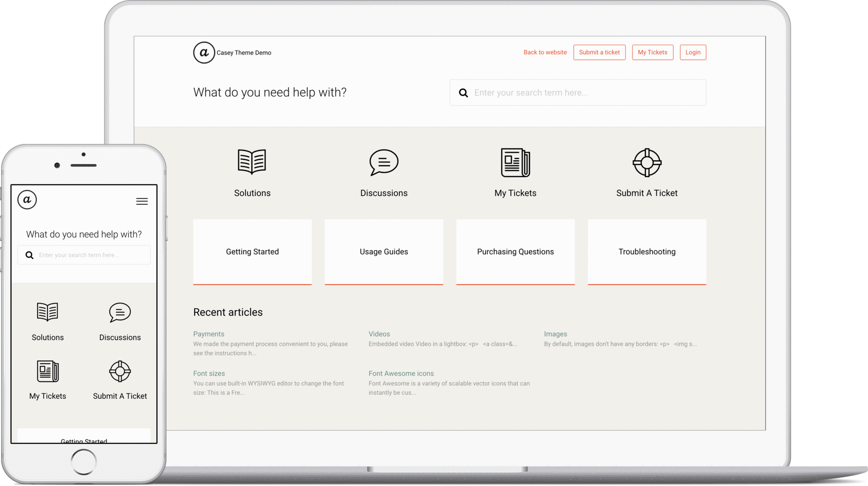This screenshot has height=486, width=868.
Task: Click the My Tickets newspaper icon on desktop
Action: point(515,162)
